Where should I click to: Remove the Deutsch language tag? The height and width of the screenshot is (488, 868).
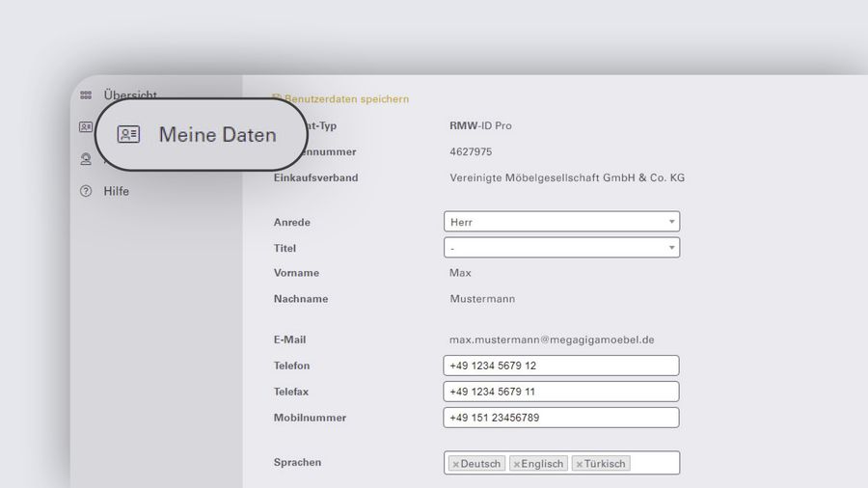(x=455, y=464)
